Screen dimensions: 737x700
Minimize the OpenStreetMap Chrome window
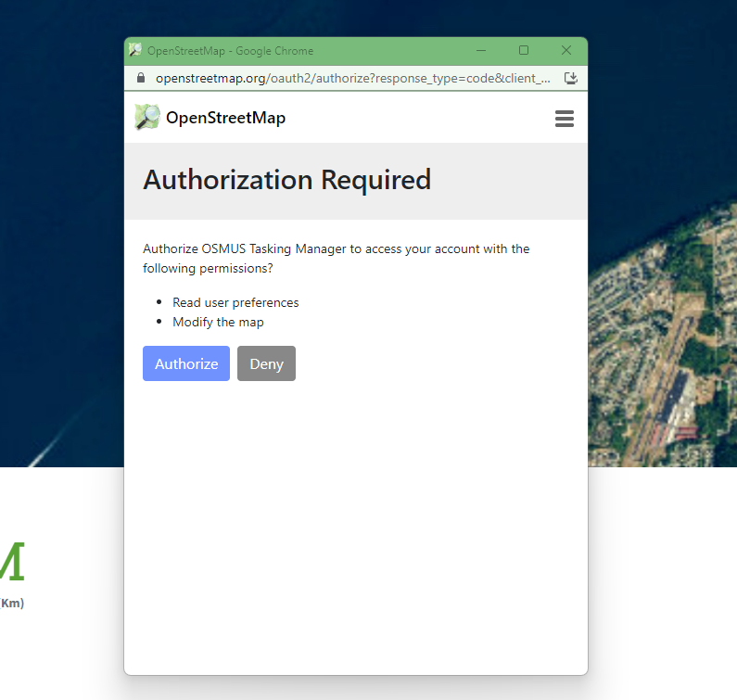coord(481,50)
